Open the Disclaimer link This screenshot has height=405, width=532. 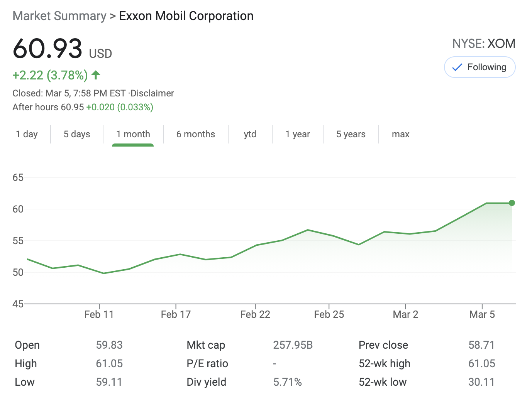(x=152, y=93)
